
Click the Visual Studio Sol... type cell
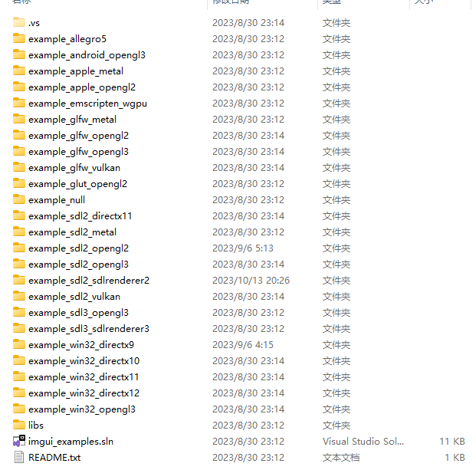click(x=363, y=441)
